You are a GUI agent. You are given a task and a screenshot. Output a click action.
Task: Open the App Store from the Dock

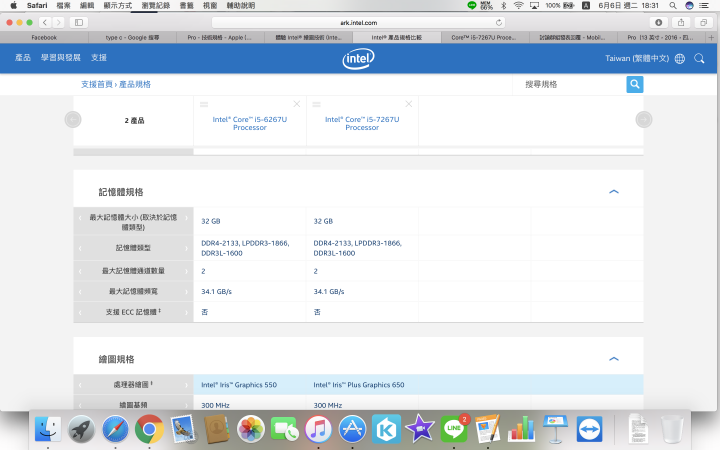pyautogui.click(x=352, y=430)
